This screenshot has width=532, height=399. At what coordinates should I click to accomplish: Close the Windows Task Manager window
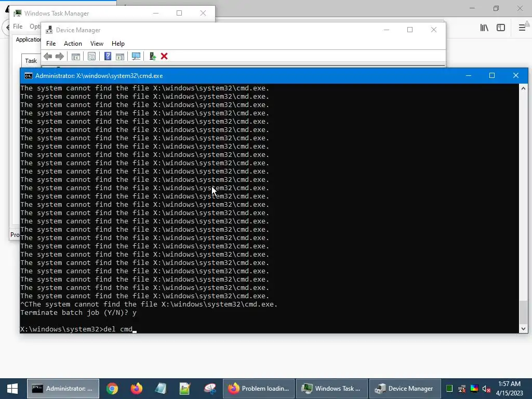click(203, 13)
